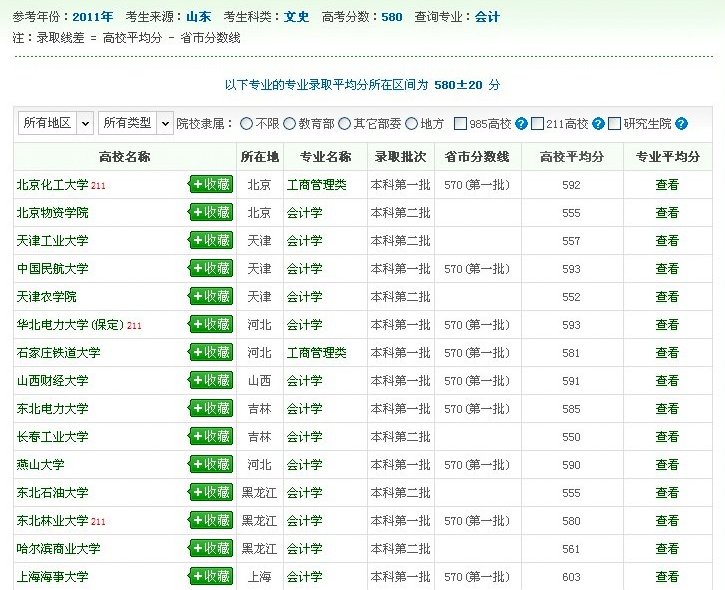Add 天津农学院 to favorites with 收藏
725x590 pixels.
[x=210, y=296]
